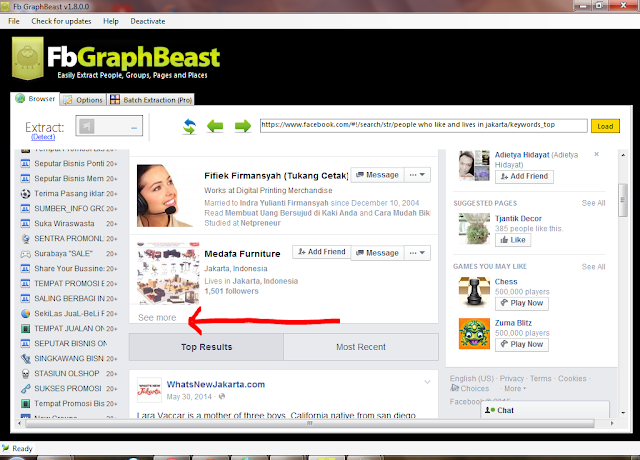Add Medafa Furniture as friend
The width and height of the screenshot is (640, 460).
(x=322, y=252)
